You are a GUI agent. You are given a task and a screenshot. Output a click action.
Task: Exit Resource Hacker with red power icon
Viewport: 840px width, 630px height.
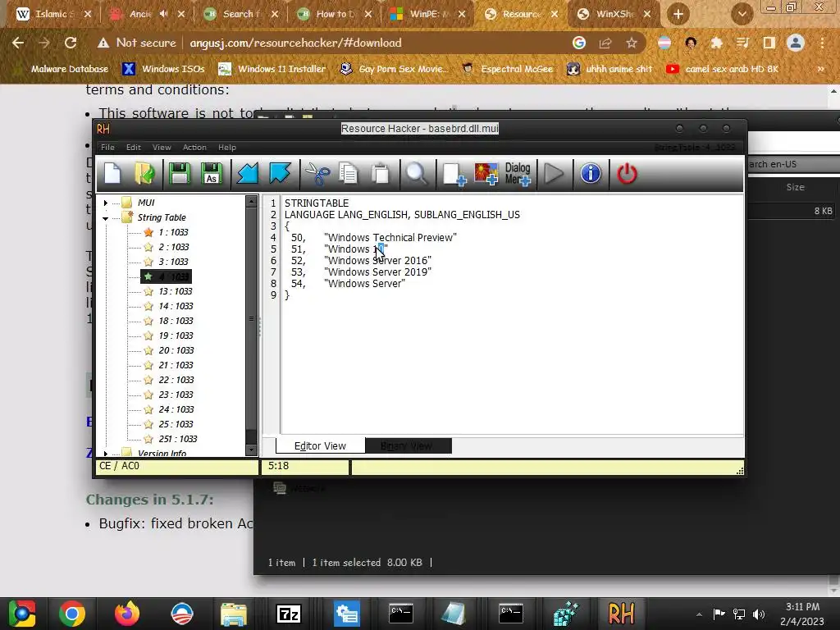pos(627,174)
